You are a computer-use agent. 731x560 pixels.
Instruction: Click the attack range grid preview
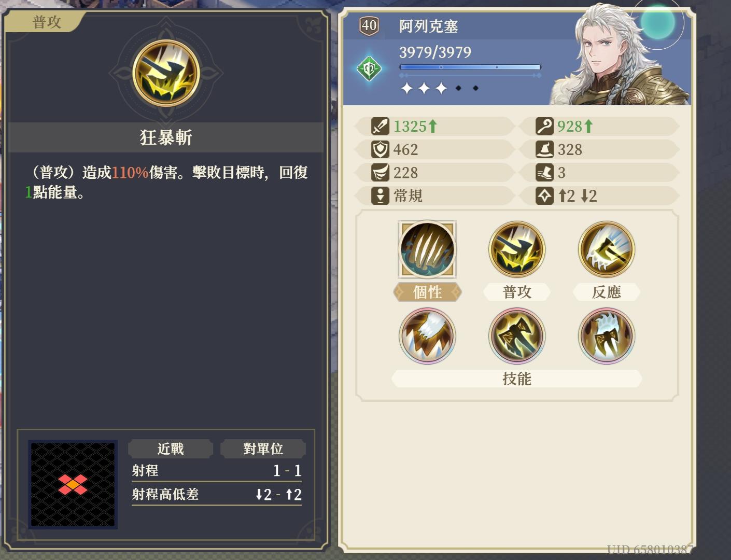pyautogui.click(x=73, y=485)
